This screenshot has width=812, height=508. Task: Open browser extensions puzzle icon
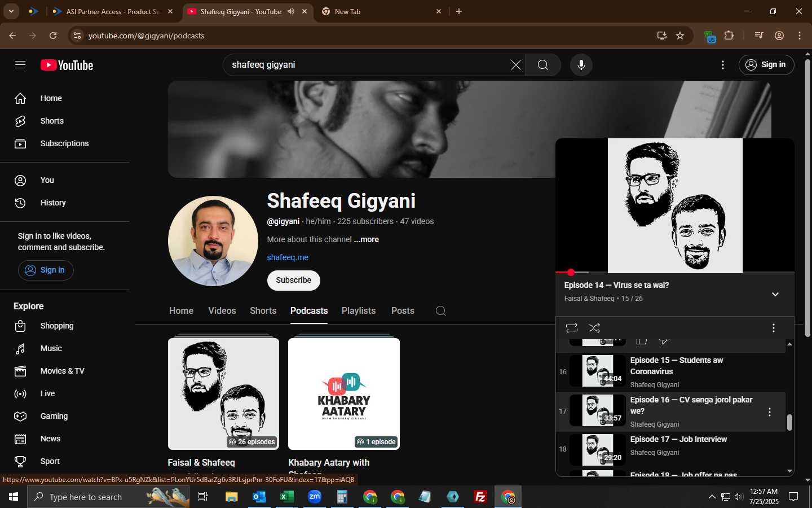729,36
